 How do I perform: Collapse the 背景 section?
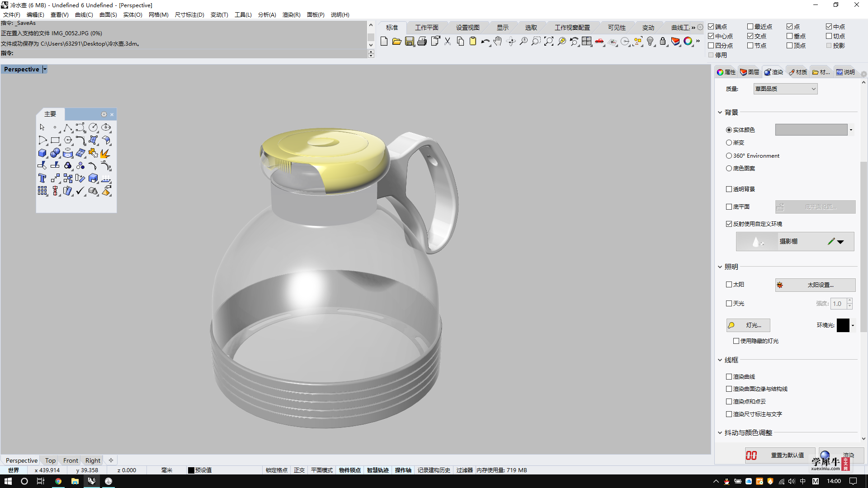tap(720, 113)
